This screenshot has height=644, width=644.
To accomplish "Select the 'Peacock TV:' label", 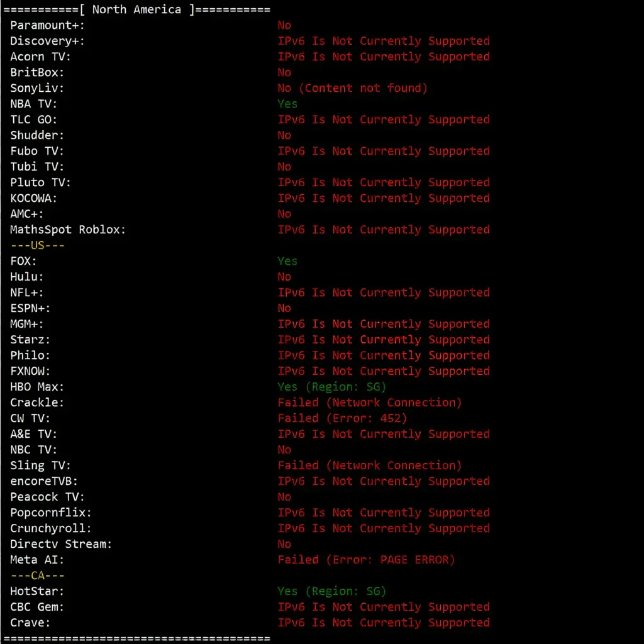I will [47, 497].
